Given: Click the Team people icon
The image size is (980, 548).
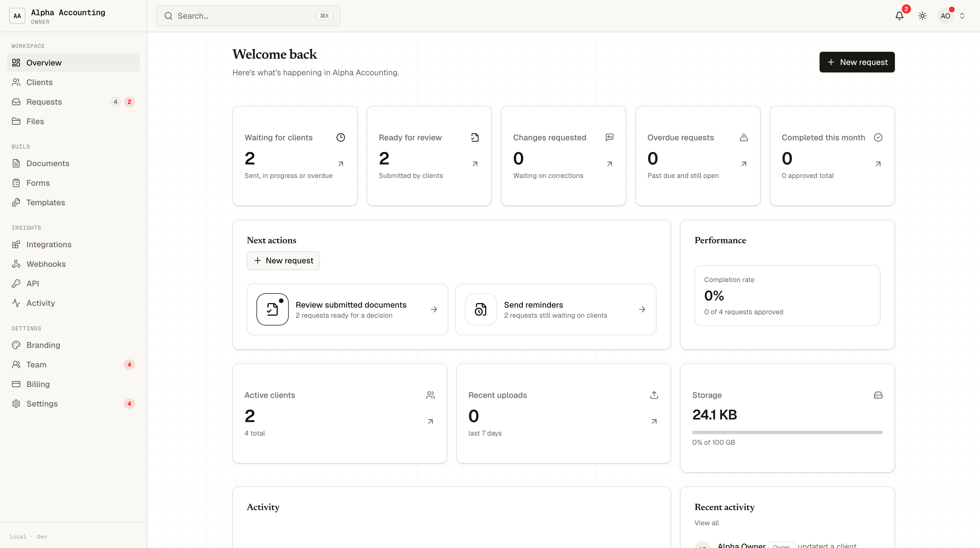Looking at the screenshot, I should click(x=16, y=365).
